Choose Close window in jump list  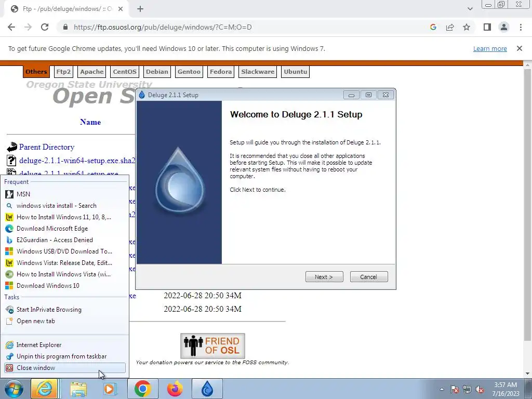(x=65, y=368)
